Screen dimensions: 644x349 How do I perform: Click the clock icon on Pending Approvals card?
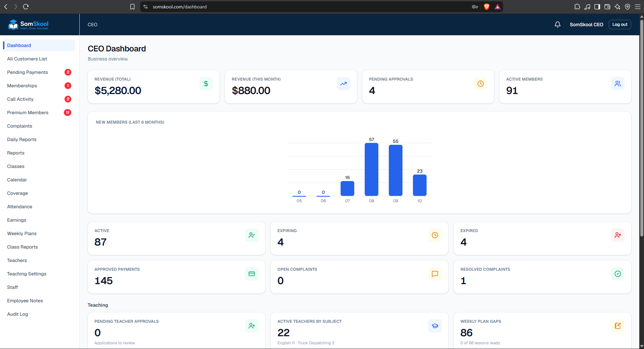[481, 84]
